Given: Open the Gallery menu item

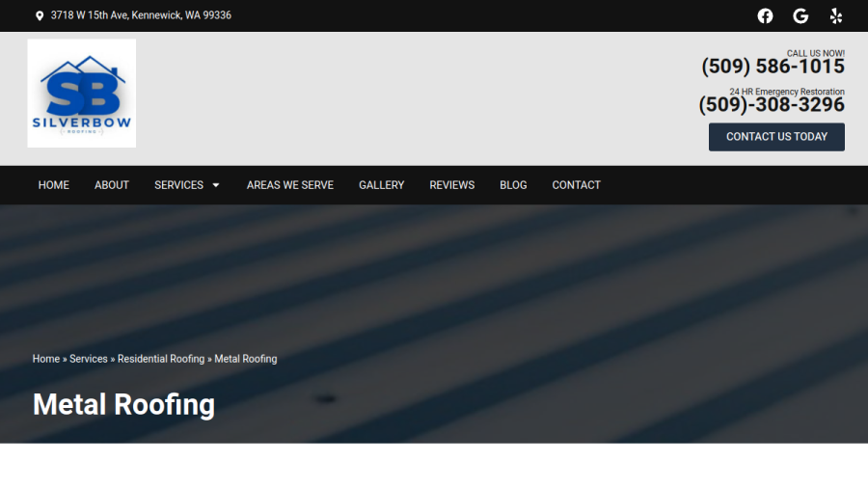Looking at the screenshot, I should click(381, 185).
